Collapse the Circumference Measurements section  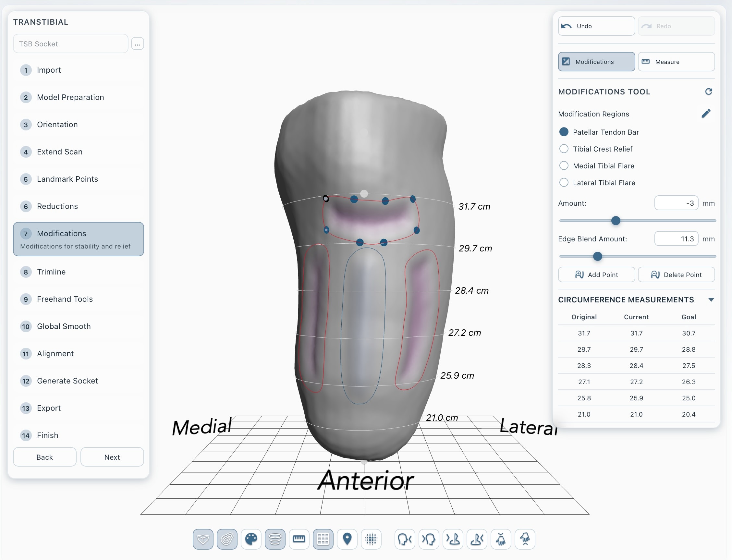711,300
